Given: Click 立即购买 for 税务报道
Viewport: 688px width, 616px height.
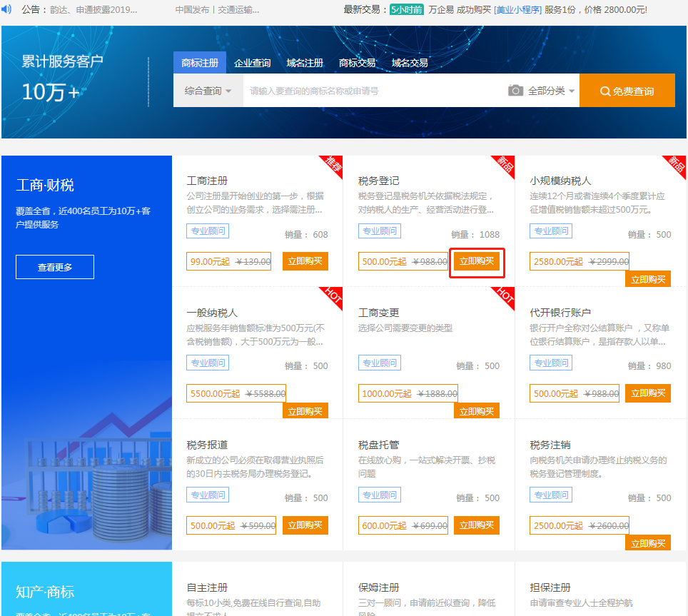Looking at the screenshot, I should pos(305,525).
